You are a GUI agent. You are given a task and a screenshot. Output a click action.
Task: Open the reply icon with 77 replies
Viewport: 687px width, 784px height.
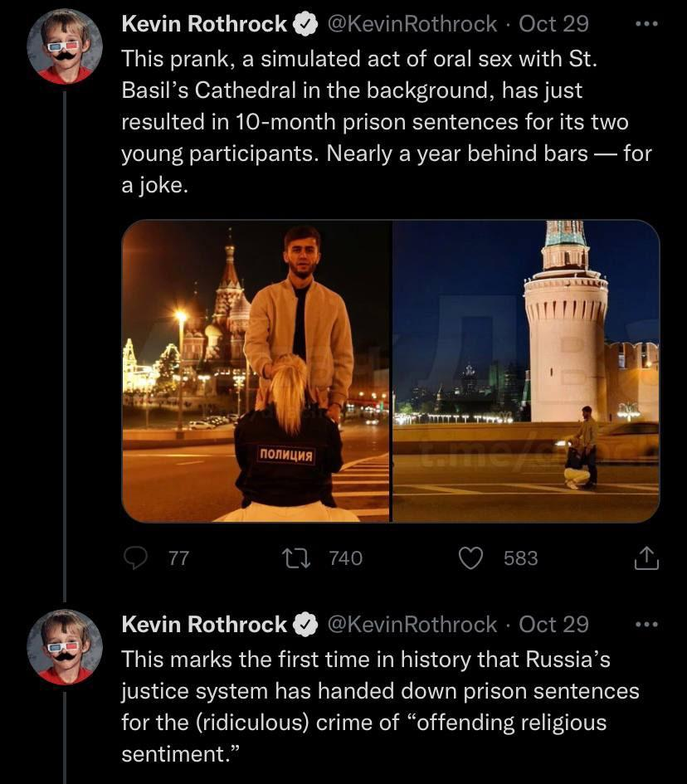tap(136, 558)
